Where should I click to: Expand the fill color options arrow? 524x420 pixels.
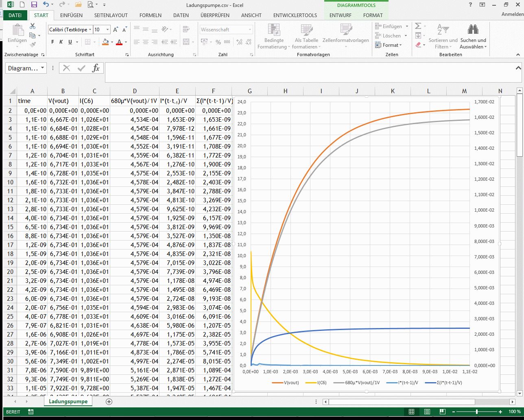(112, 42)
